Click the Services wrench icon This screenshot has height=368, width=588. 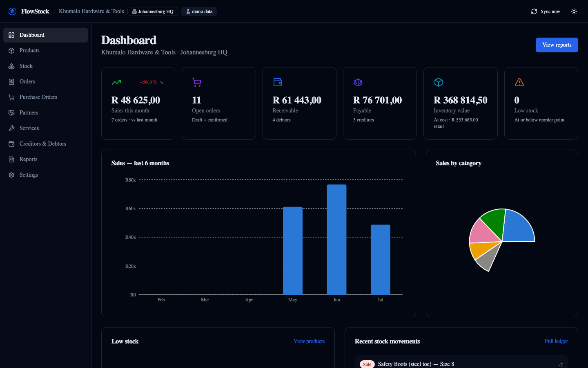pyautogui.click(x=11, y=128)
